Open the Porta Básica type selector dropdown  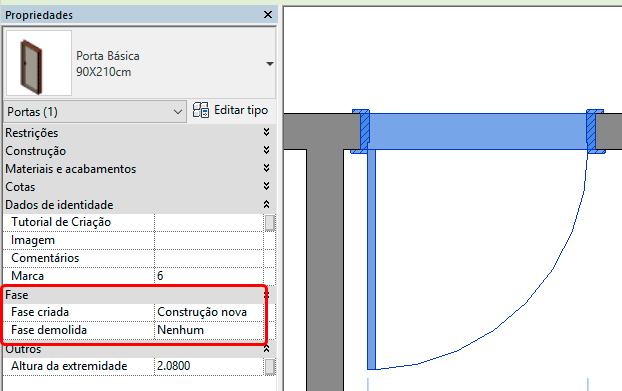coord(270,63)
